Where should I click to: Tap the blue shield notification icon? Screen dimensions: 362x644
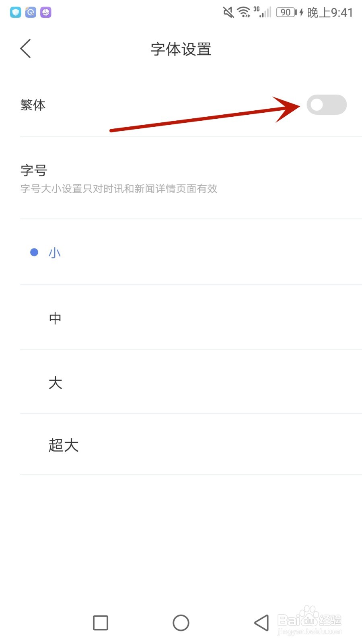(16, 12)
